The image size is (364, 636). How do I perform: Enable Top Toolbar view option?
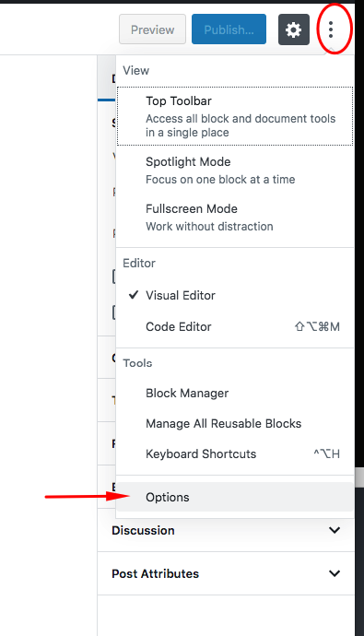235,116
